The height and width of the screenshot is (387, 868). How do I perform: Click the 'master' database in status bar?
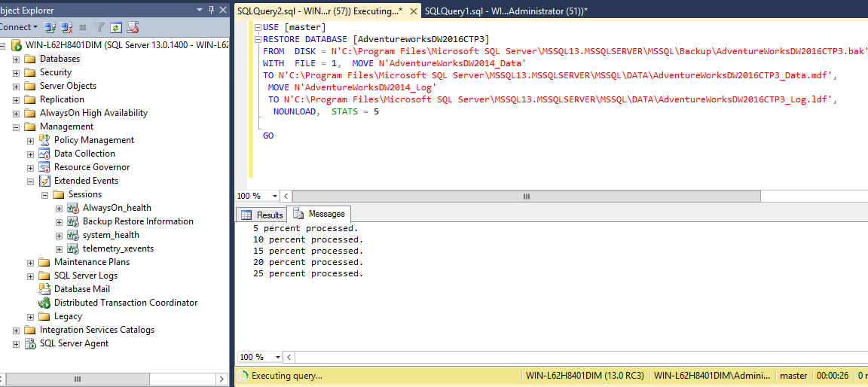pos(793,376)
